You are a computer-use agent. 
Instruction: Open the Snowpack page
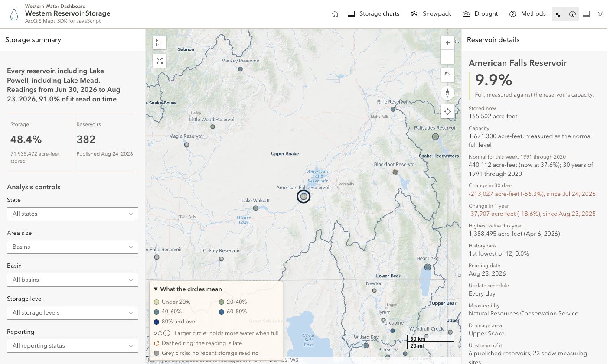(431, 14)
